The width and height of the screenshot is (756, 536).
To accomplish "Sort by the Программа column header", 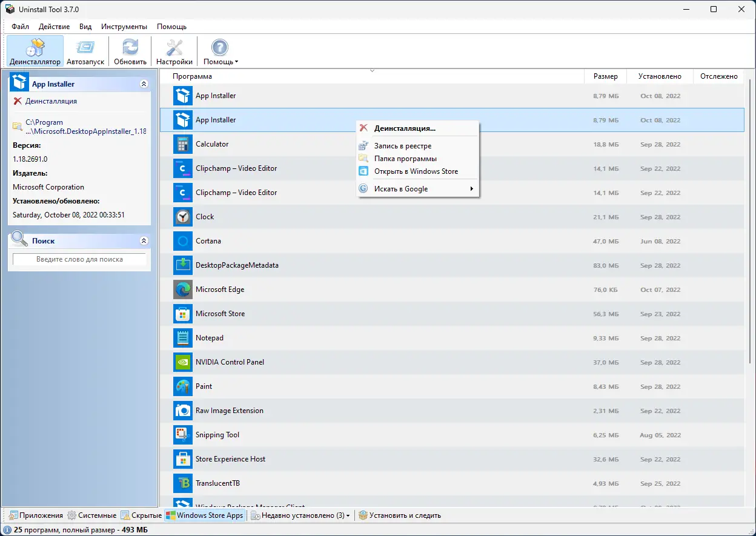I will pyautogui.click(x=372, y=76).
